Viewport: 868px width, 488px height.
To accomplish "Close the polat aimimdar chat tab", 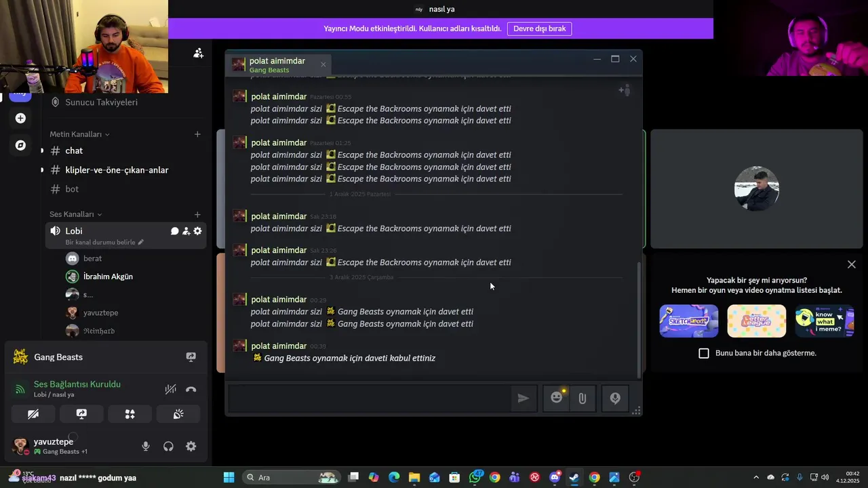I will point(323,64).
